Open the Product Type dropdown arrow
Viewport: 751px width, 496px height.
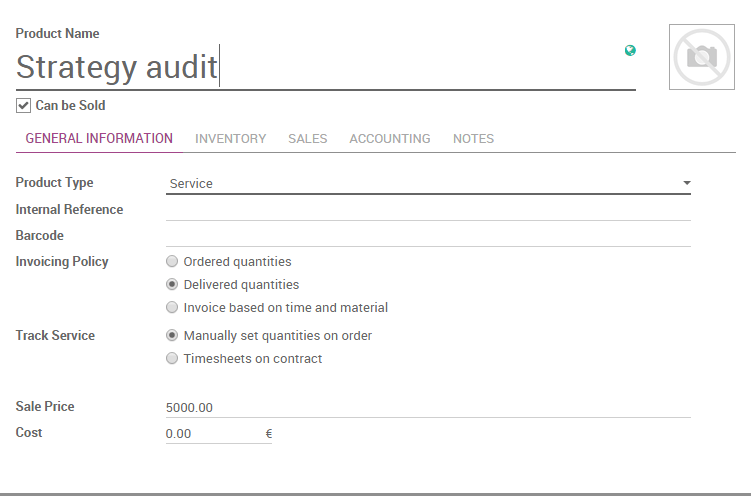687,184
